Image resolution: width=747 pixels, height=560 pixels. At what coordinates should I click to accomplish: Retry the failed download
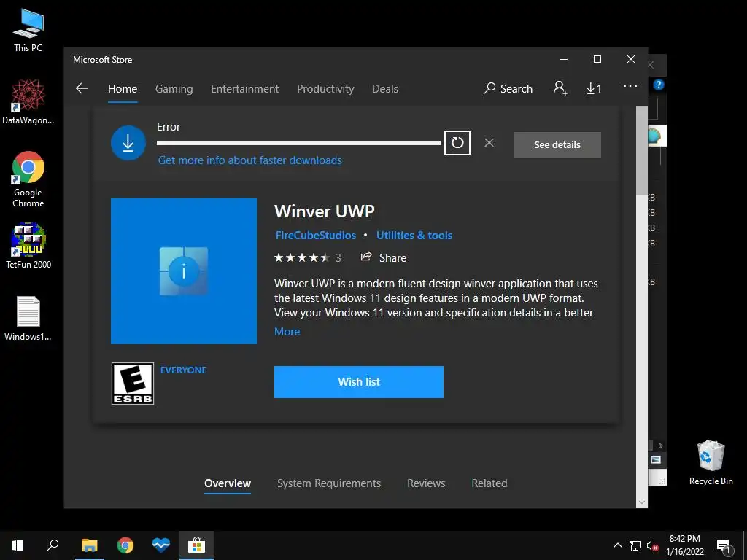457,143
